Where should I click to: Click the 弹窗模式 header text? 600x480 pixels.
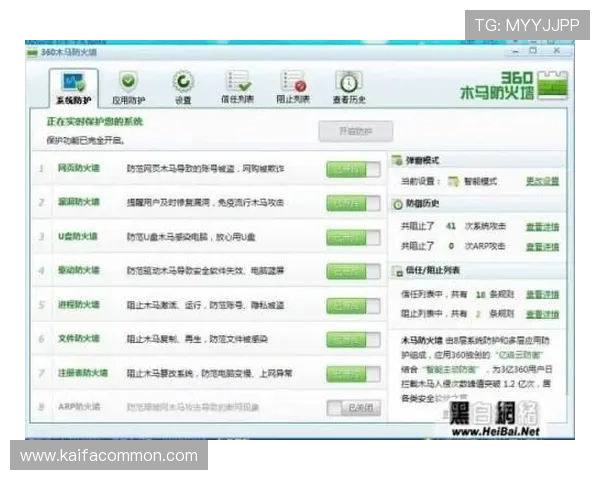tap(422, 160)
